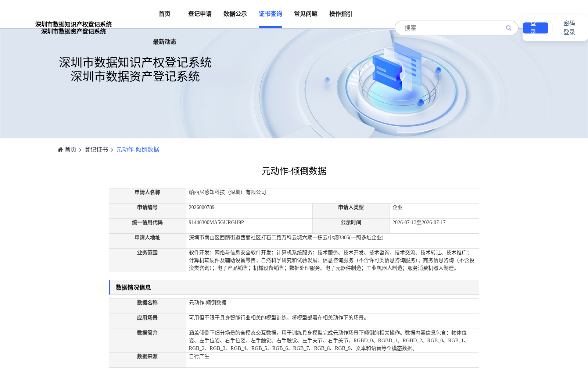
Task: Select the data source value 自行产生
Action: pos(199,357)
